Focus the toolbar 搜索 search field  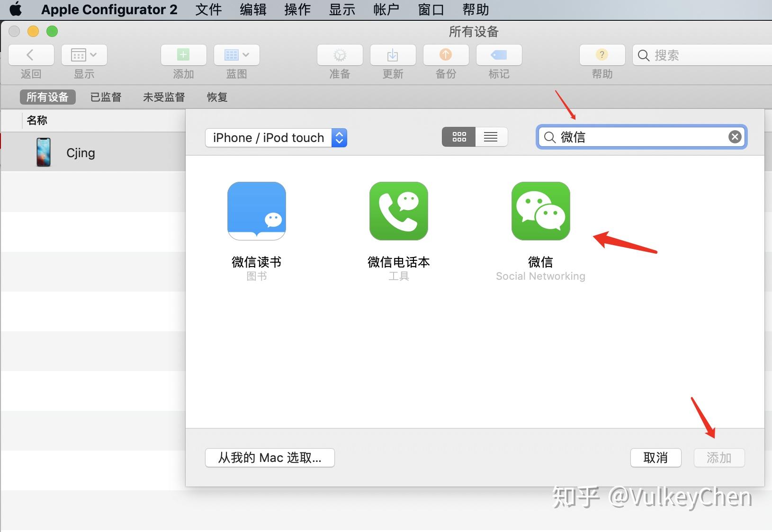tap(702, 55)
